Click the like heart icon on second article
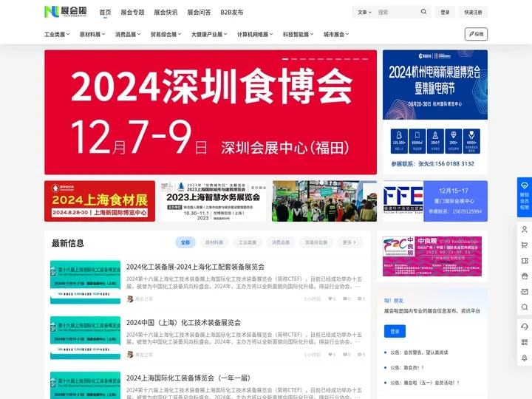This screenshot has height=399, width=532. [330, 355]
